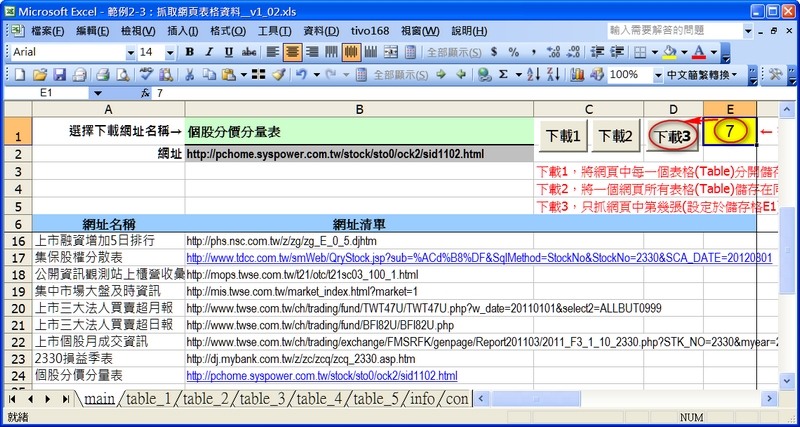This screenshot has height=427, width=800.
Task: Open an existing file
Action: tap(39, 76)
